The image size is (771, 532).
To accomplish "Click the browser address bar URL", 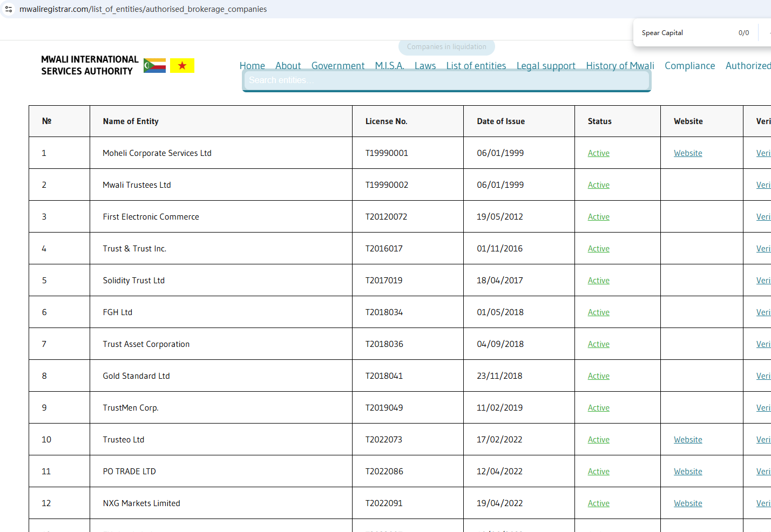I will tap(143, 9).
